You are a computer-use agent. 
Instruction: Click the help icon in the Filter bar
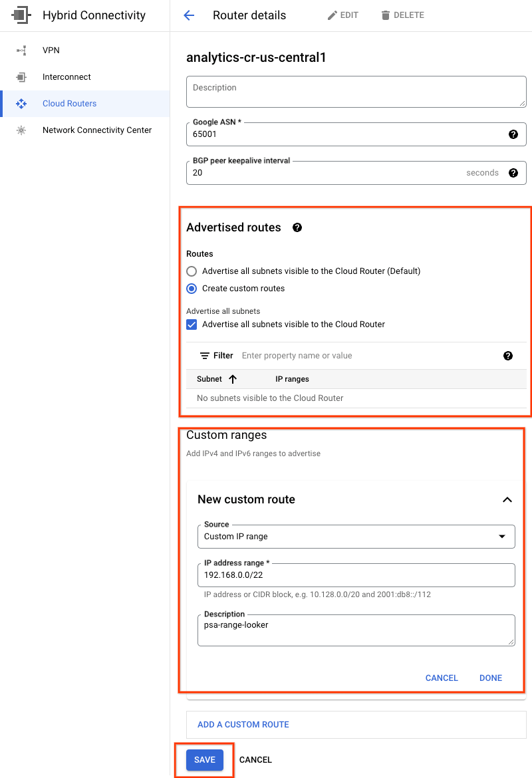tap(508, 356)
